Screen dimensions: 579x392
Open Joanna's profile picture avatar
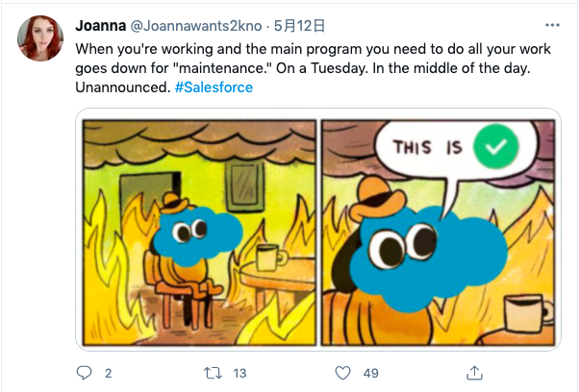point(40,38)
